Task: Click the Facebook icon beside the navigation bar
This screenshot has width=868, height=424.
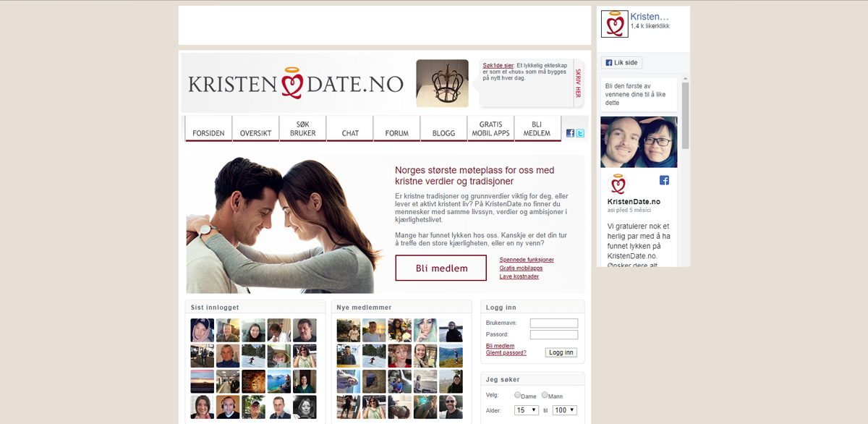Action: [x=570, y=132]
